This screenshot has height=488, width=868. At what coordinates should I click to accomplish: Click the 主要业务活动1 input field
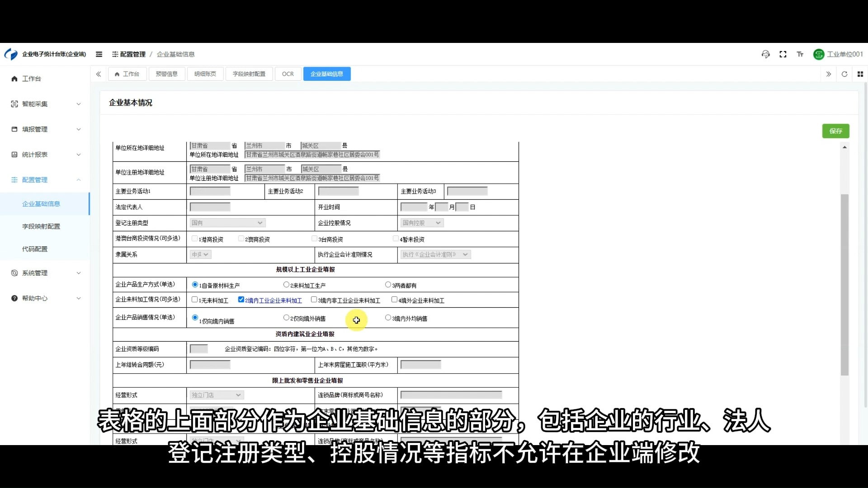click(210, 191)
